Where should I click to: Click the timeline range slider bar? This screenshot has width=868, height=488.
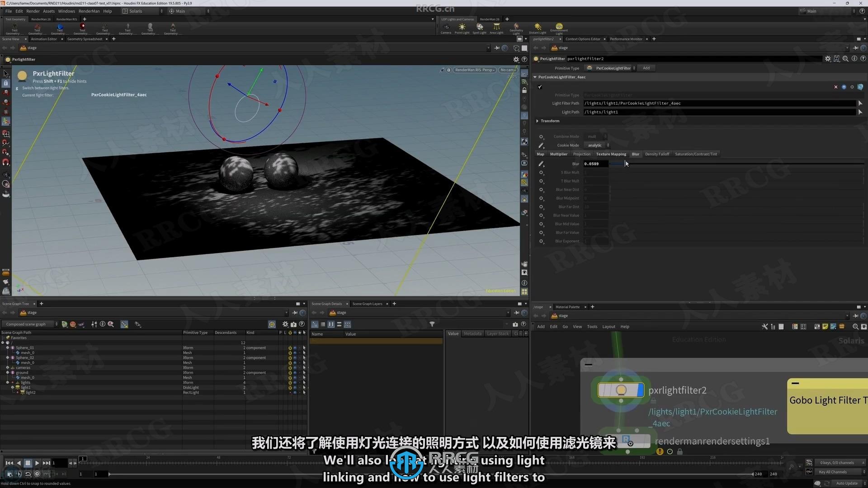pos(430,474)
